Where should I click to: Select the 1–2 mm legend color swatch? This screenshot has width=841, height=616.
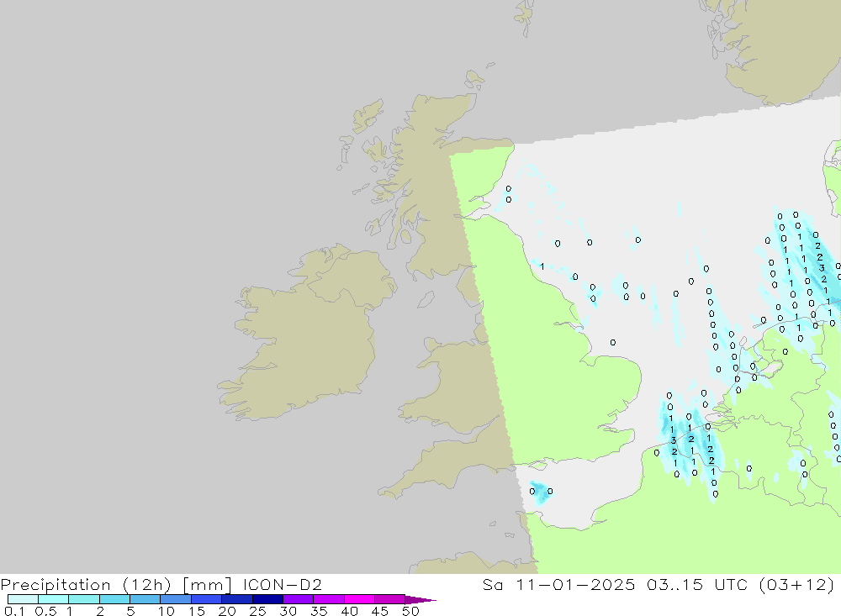click(x=83, y=599)
